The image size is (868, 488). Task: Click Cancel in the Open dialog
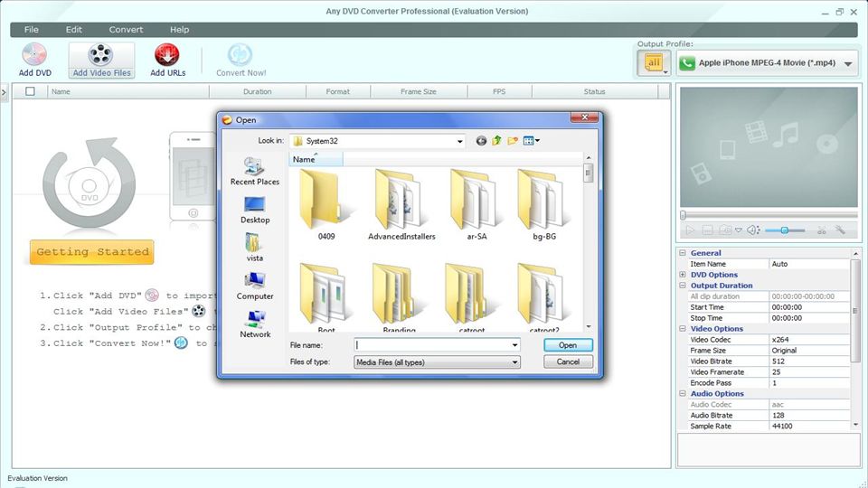tap(568, 361)
